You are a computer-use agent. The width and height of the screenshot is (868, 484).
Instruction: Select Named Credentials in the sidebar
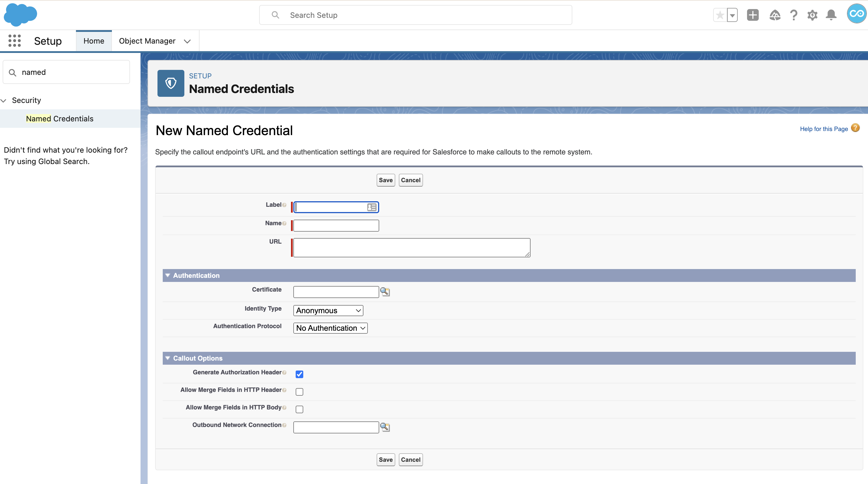(x=60, y=119)
